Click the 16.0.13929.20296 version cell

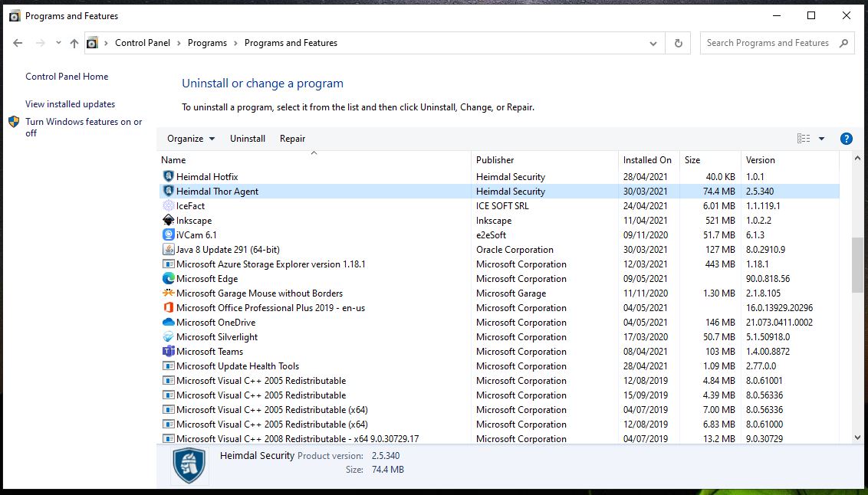tap(779, 307)
